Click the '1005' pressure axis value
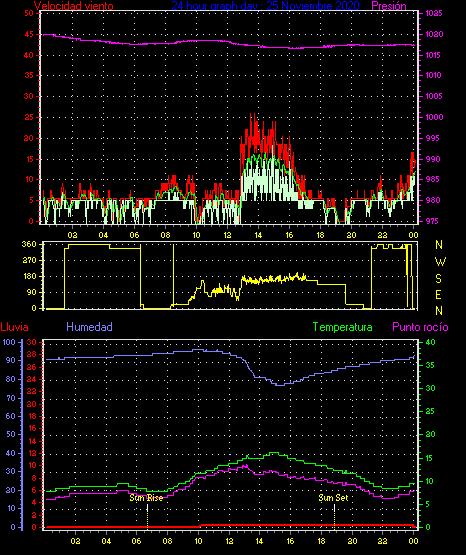 pyautogui.click(x=433, y=96)
